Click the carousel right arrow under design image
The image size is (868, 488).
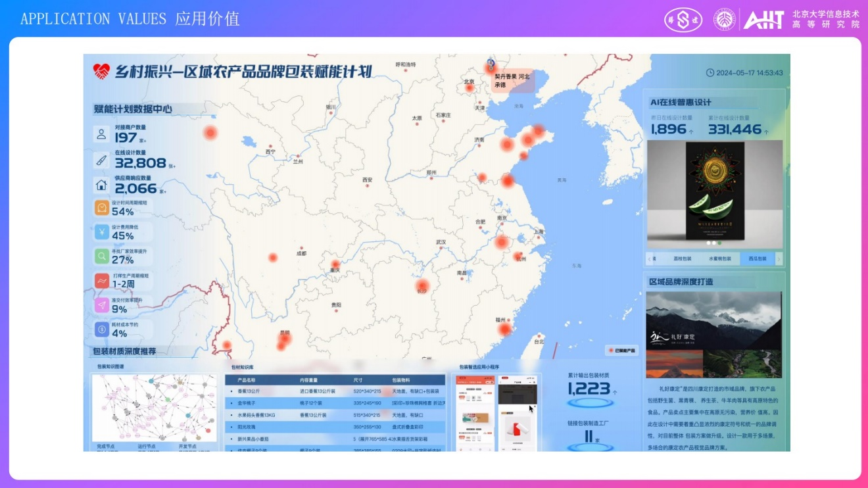(x=779, y=259)
